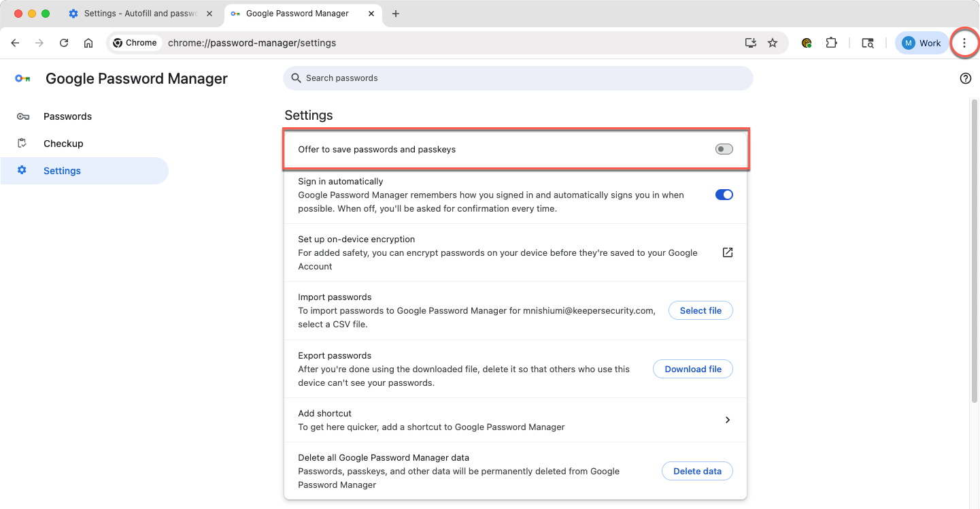Click the Search passwords field
980x509 pixels.
pos(518,78)
